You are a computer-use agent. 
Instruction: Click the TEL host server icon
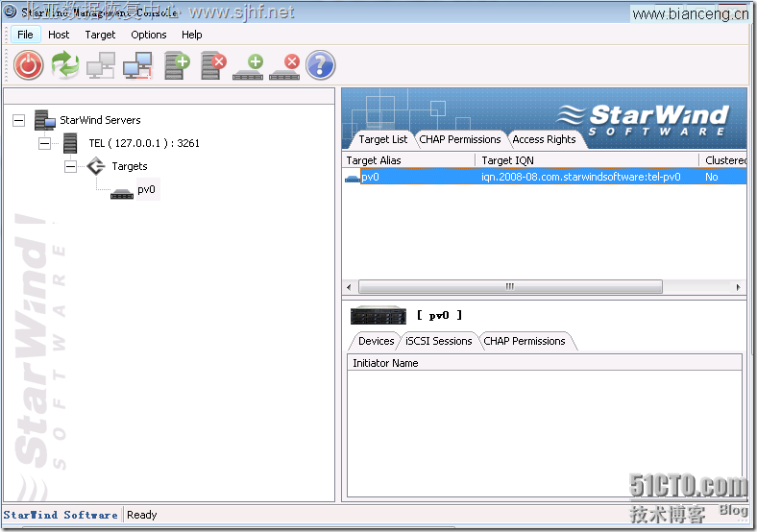pos(70,143)
